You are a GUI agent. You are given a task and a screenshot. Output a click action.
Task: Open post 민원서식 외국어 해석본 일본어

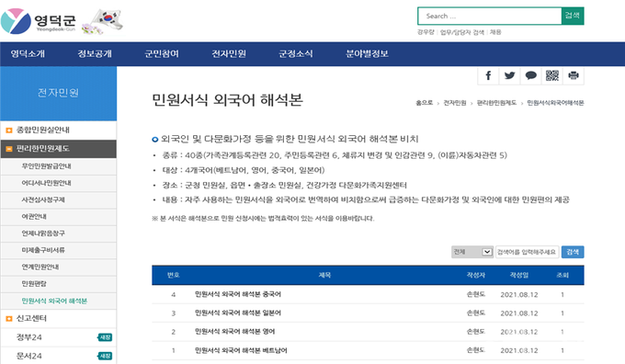(x=237, y=313)
